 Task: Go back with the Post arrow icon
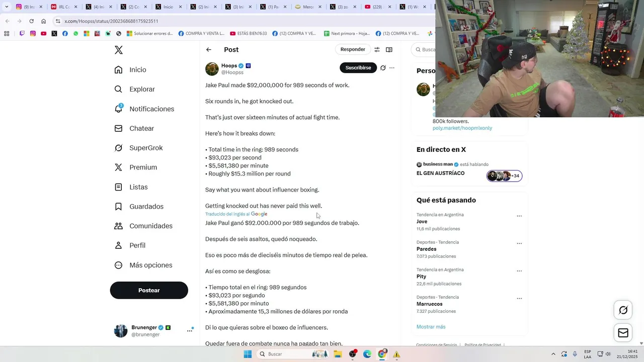point(209,50)
